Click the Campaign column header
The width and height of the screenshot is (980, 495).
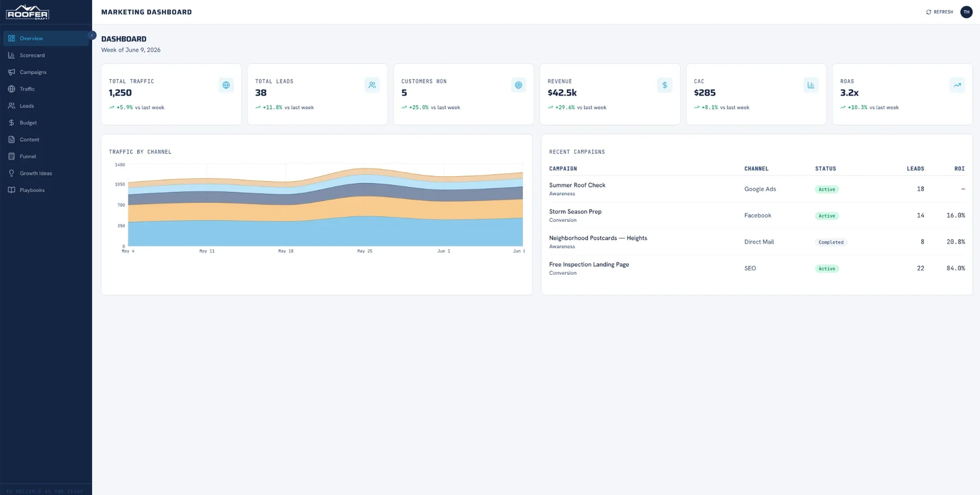click(563, 169)
